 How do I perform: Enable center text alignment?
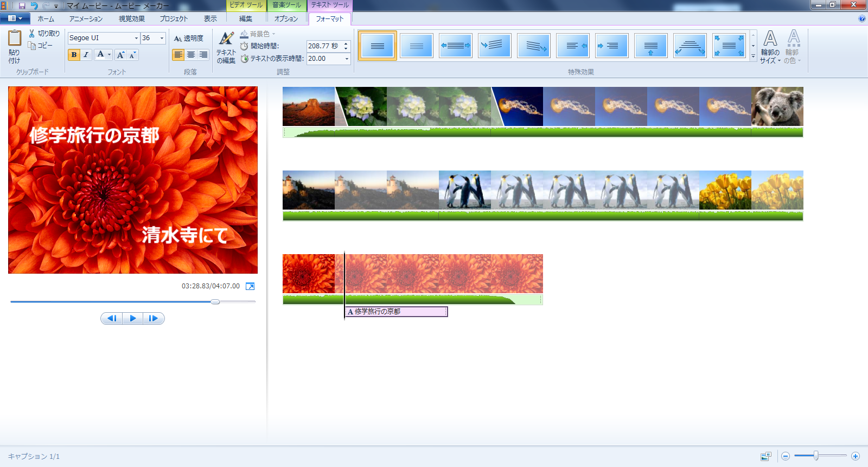click(190, 55)
